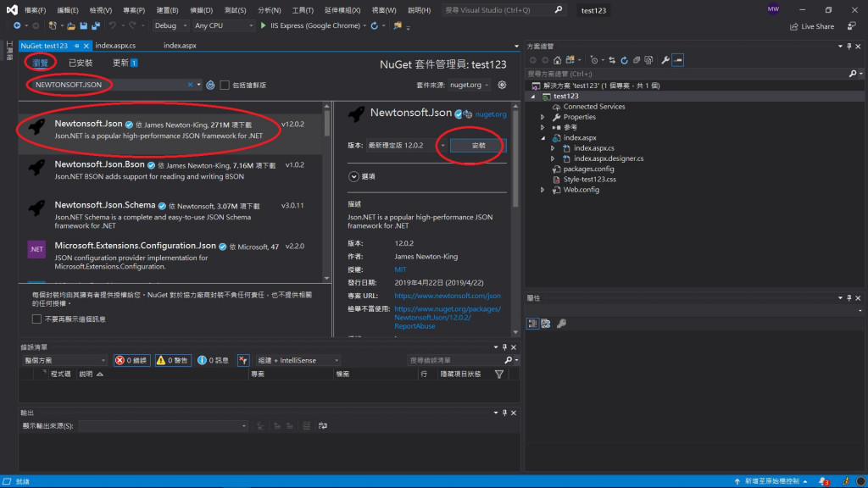This screenshot has height=488, width=868.
Task: Open the nuget.org package source dropdown
Action: point(469,85)
